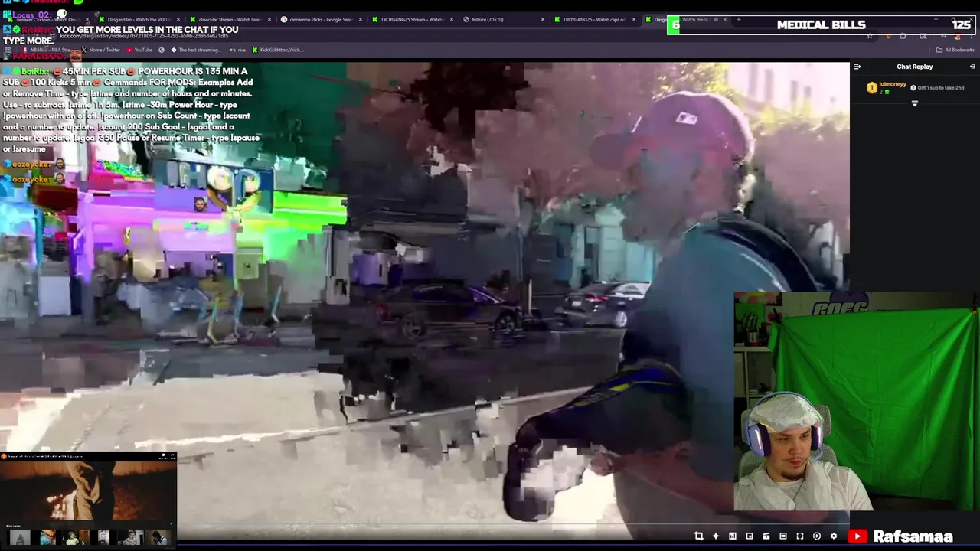Click the Watch later icon on embedded YouTube video
Viewport: 980px width, 551px height.
(163, 455)
